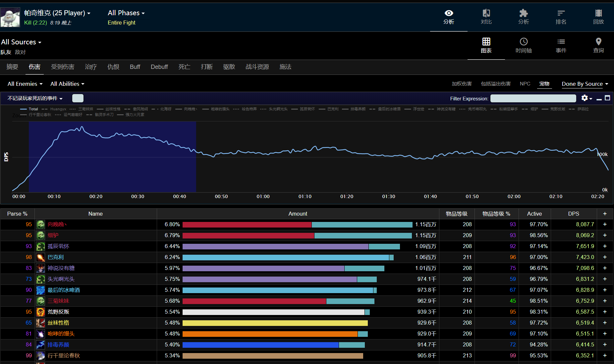The width and height of the screenshot is (614, 364).
Task: Click class icon for 神说没有糖
Action: click(x=40, y=268)
